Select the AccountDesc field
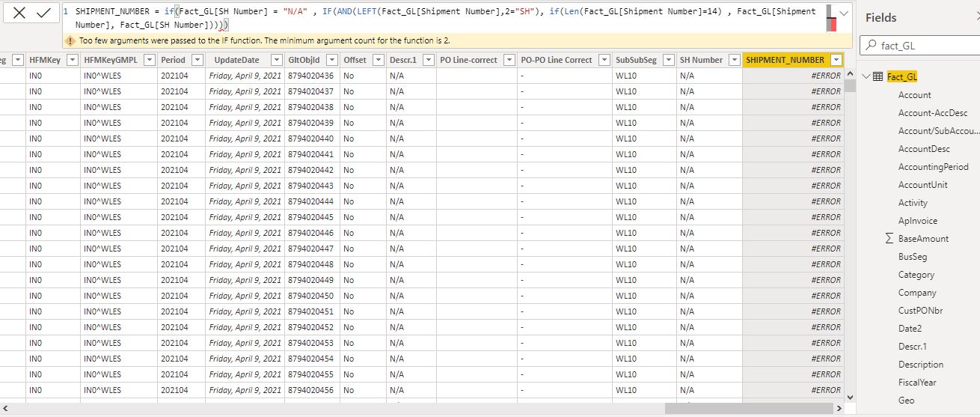Viewport: 980px width, 417px height. click(x=924, y=149)
